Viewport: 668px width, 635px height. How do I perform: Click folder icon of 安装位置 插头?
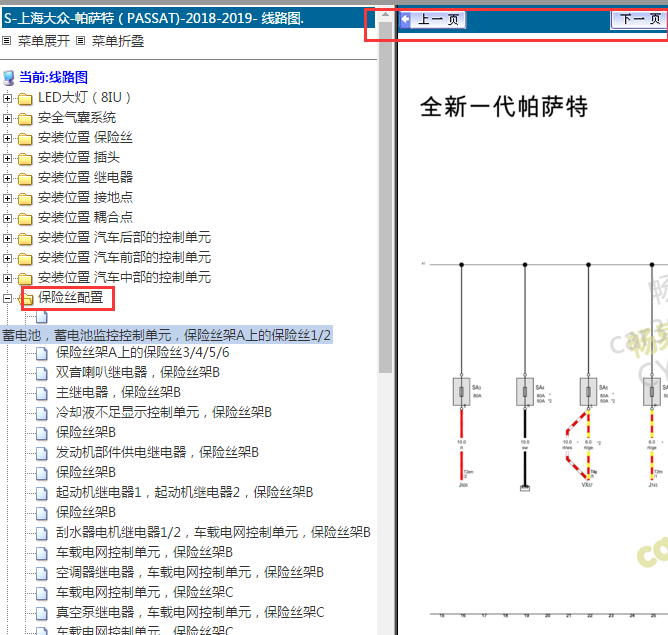pyautogui.click(x=25, y=159)
